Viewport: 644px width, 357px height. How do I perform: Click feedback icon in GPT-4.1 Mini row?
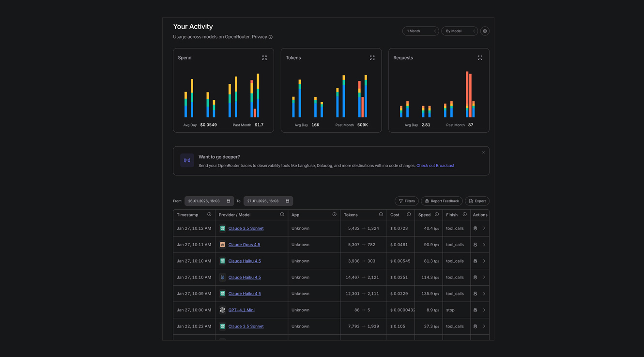[475, 310]
